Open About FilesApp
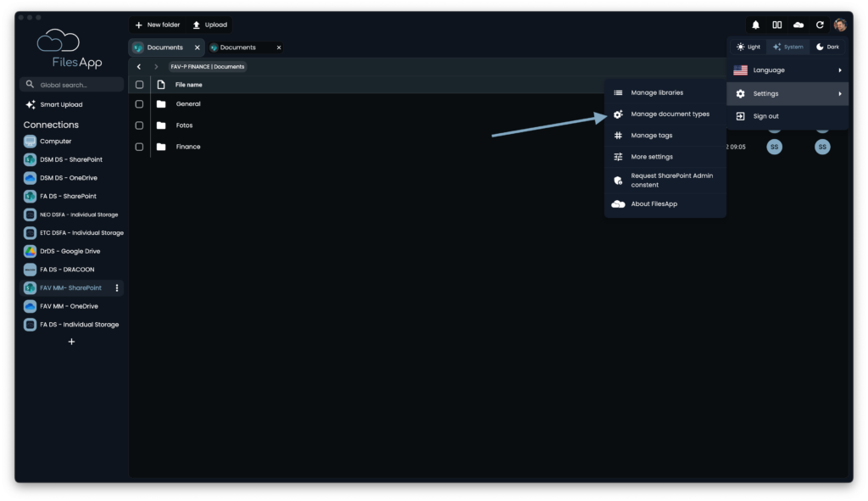Screen dimensions: 868x501 (665, 204)
